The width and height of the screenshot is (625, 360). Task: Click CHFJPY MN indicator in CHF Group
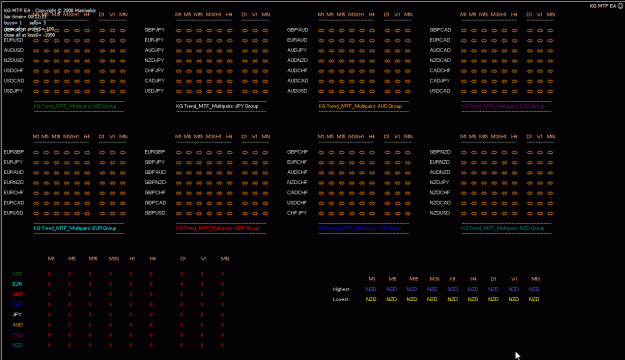(x=407, y=213)
